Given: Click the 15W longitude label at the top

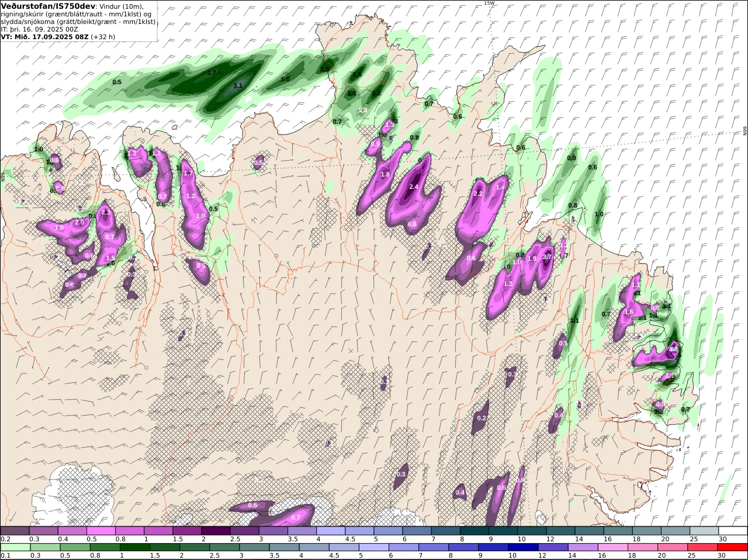Looking at the screenshot, I should [489, 3].
